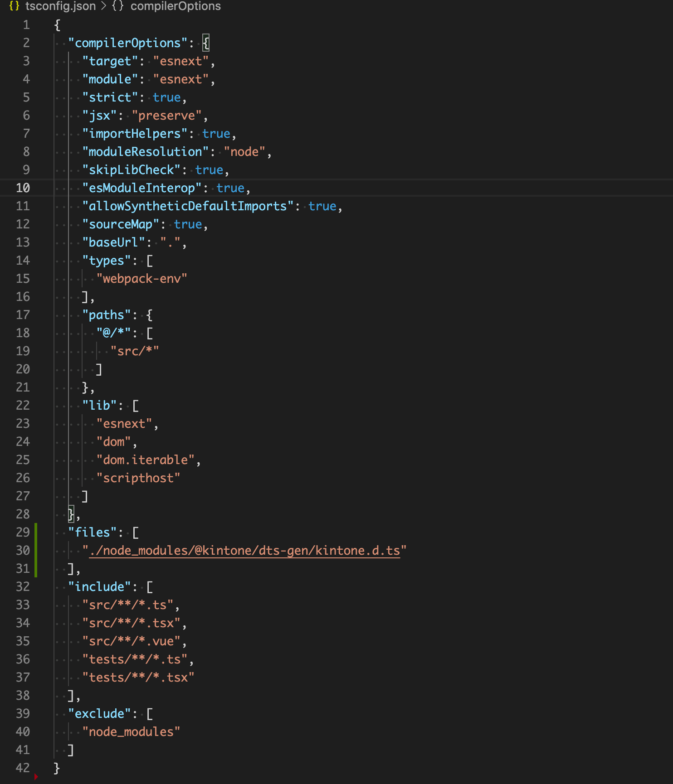The width and height of the screenshot is (673, 784).
Task: Click the "sourceMap" key
Action: [121, 224]
